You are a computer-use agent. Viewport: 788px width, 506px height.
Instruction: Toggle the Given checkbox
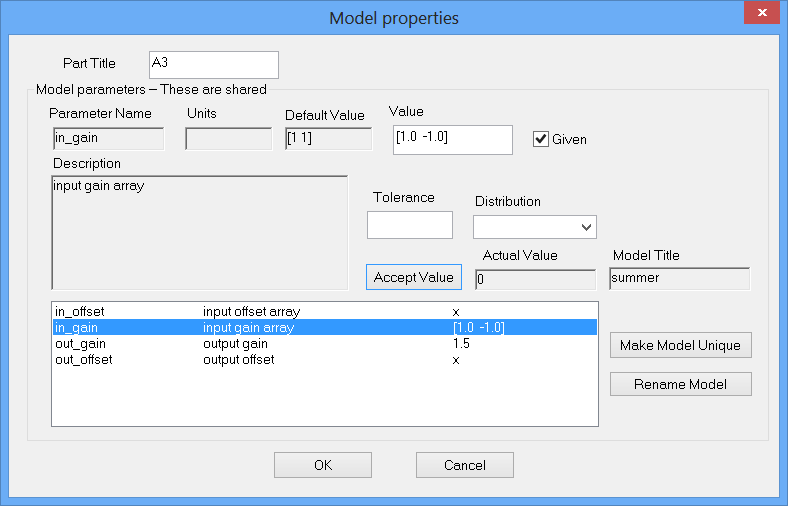(541, 139)
